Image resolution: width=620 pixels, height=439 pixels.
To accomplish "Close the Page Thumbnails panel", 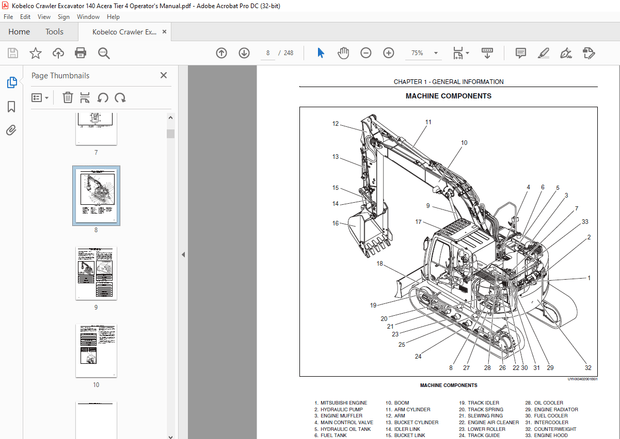I will (164, 75).
